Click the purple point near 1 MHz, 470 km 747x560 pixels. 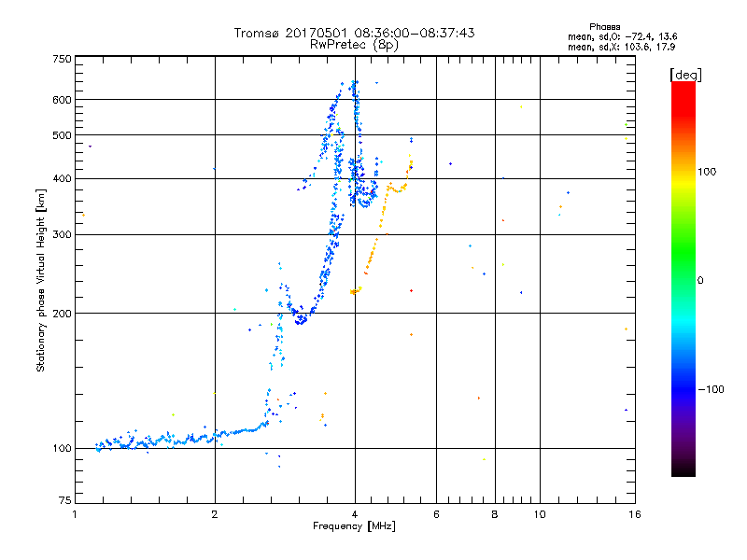(x=90, y=147)
